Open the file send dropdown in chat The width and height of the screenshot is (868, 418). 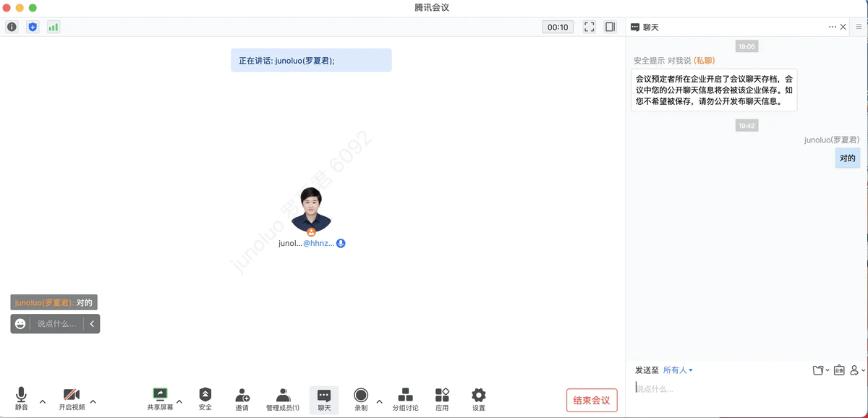(821, 370)
